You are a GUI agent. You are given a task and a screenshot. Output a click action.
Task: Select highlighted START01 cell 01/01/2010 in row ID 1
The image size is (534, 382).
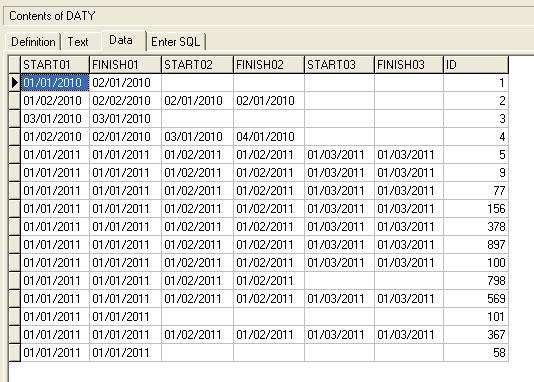55,83
